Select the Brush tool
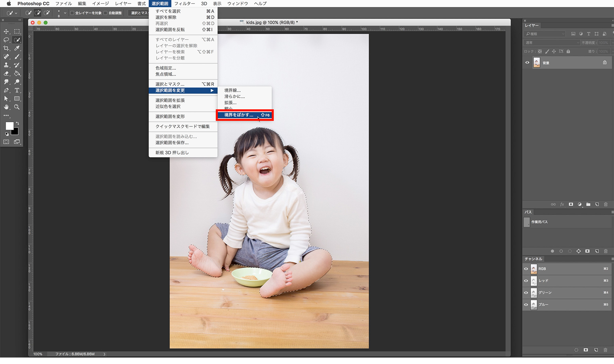Screen dimensions: 614x364 coord(17,57)
